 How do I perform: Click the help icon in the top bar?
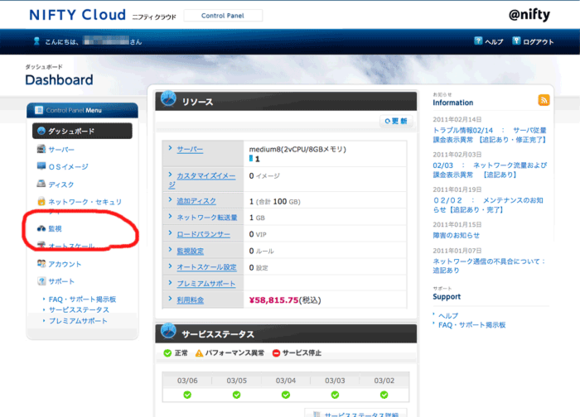click(478, 41)
